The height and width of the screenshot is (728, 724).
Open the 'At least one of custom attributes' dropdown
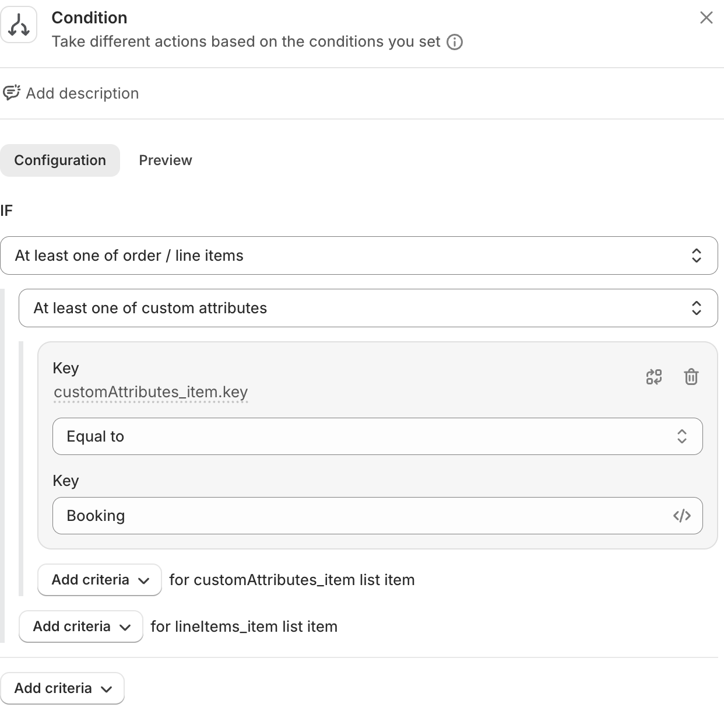368,308
